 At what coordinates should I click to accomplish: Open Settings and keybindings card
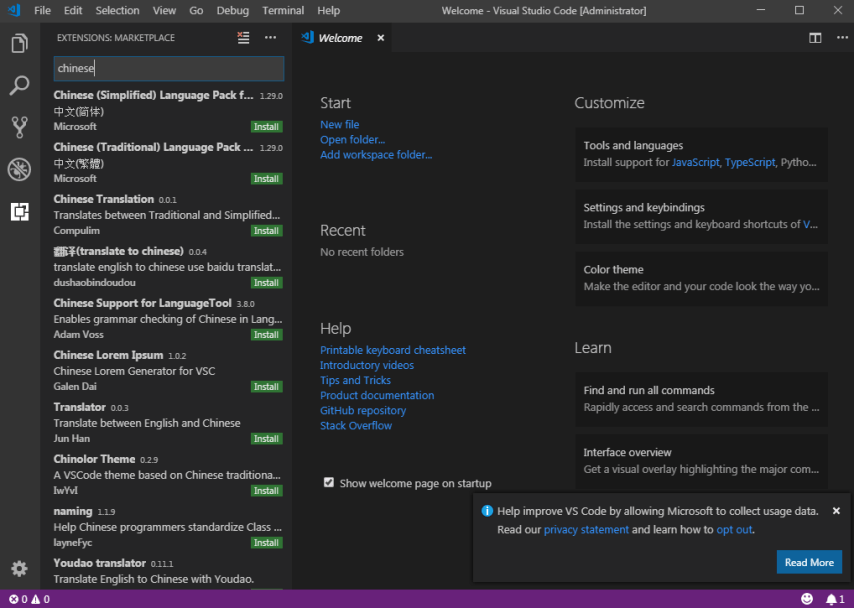pyautogui.click(x=702, y=216)
